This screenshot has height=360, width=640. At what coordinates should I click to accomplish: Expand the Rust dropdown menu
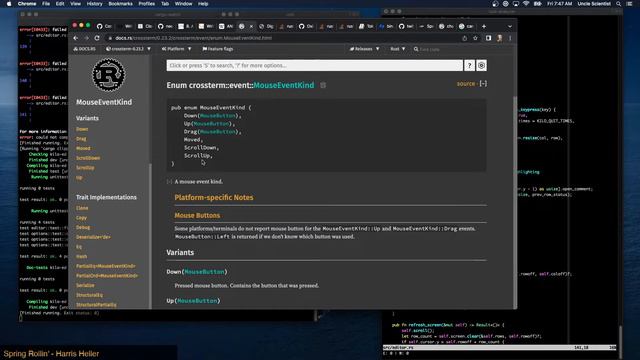coord(398,49)
